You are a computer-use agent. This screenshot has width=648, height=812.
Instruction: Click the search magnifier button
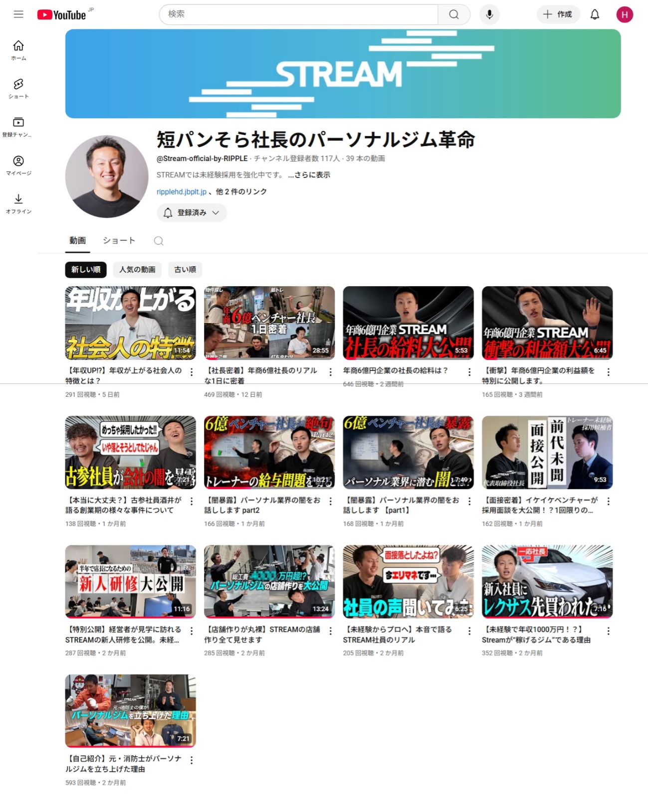coord(454,14)
